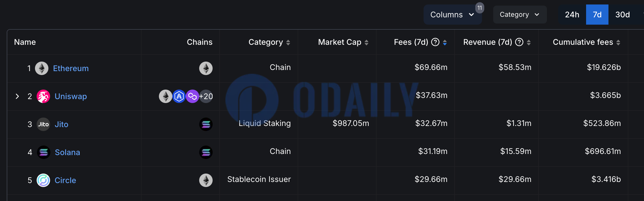Click the Fees (7d) help question icon
The width and height of the screenshot is (644, 201).
coord(435,42)
